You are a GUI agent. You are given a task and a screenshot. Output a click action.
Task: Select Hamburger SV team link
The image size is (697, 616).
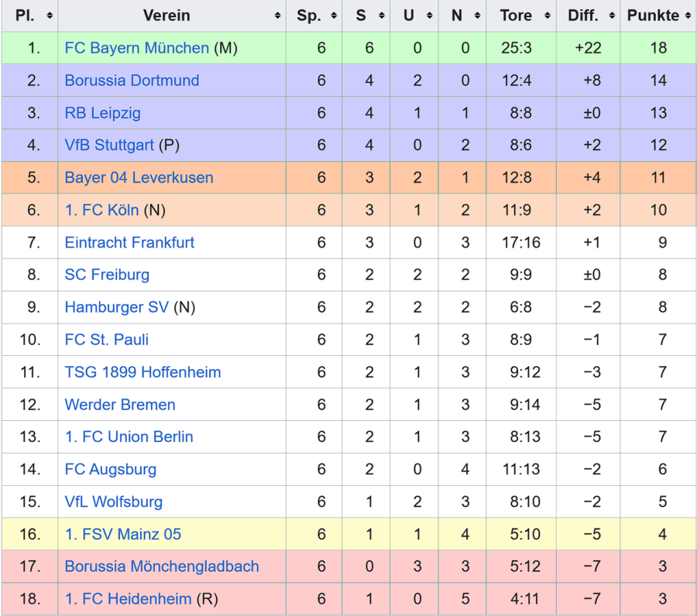pyautogui.click(x=116, y=307)
